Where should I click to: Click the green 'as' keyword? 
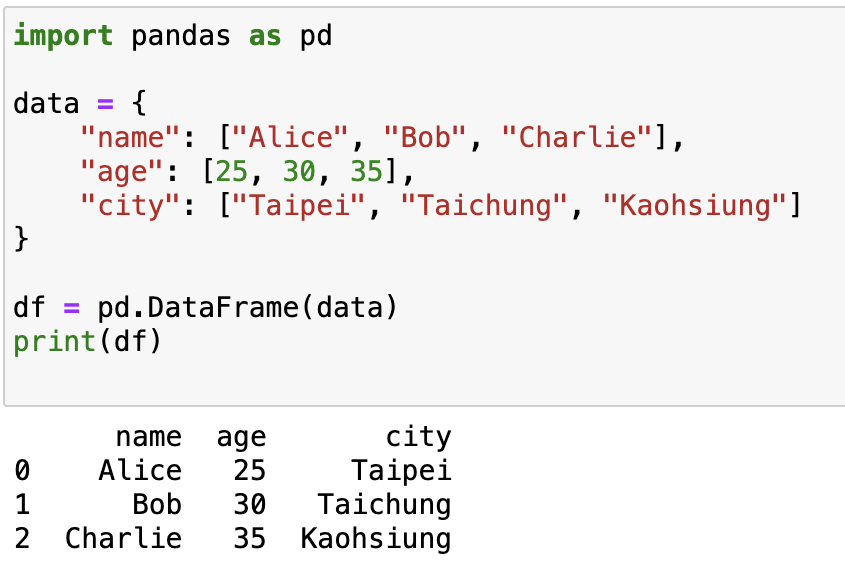click(x=265, y=37)
